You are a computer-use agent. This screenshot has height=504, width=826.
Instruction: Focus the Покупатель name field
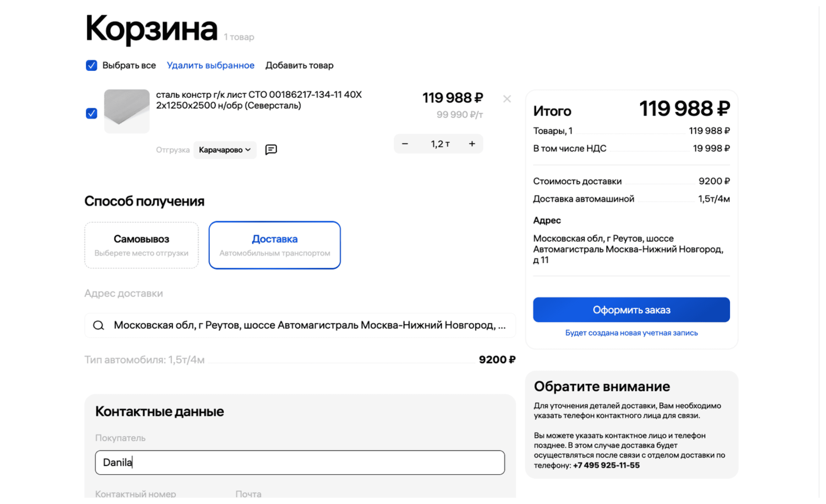300,463
